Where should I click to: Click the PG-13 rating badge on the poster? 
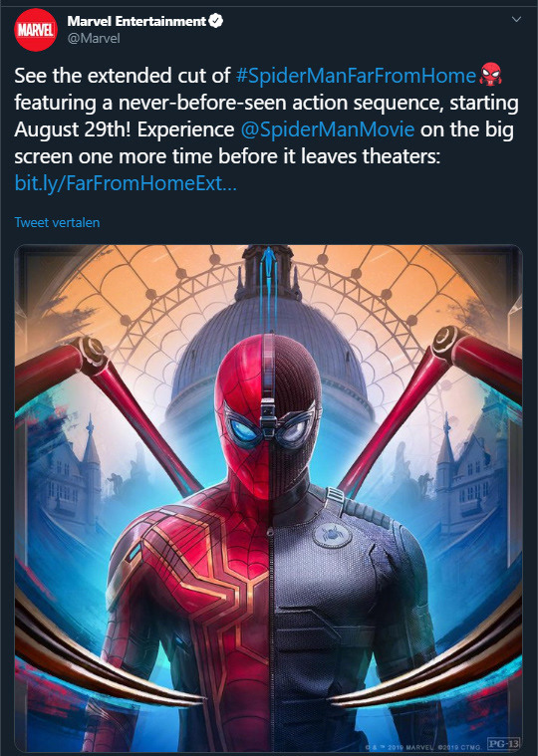point(503,743)
